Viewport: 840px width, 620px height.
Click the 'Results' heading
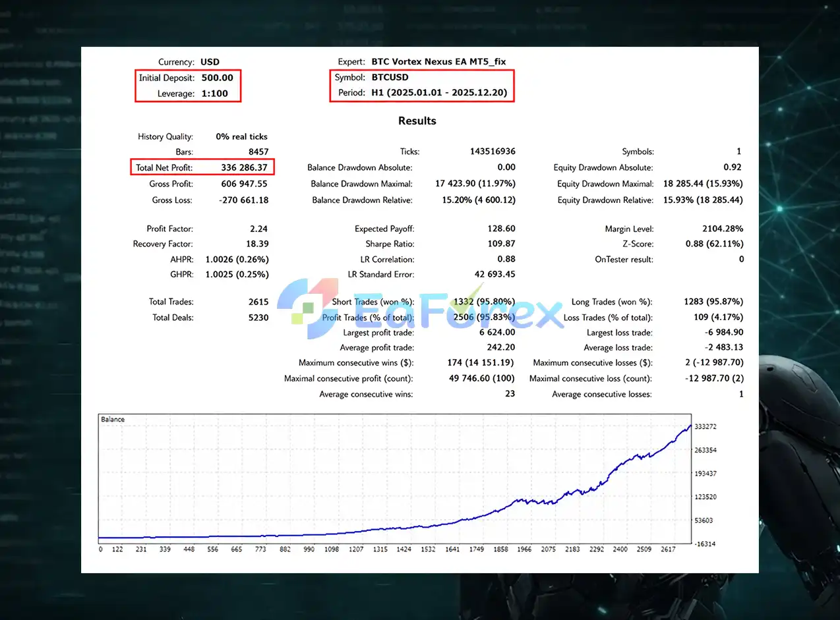[x=417, y=121]
